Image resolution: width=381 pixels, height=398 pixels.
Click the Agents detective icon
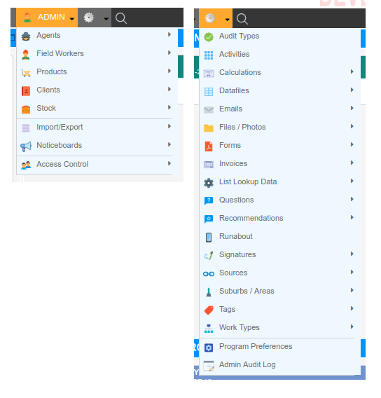26,36
